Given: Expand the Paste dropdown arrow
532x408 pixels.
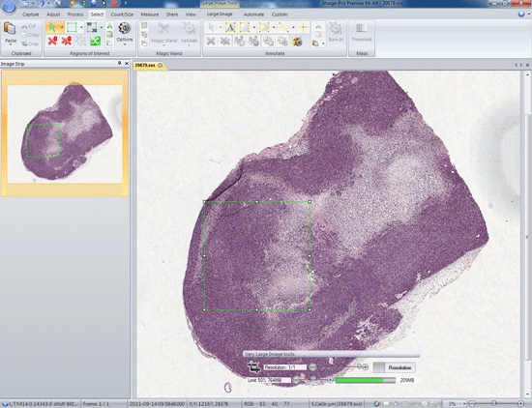Looking at the screenshot, I should tap(11, 44).
